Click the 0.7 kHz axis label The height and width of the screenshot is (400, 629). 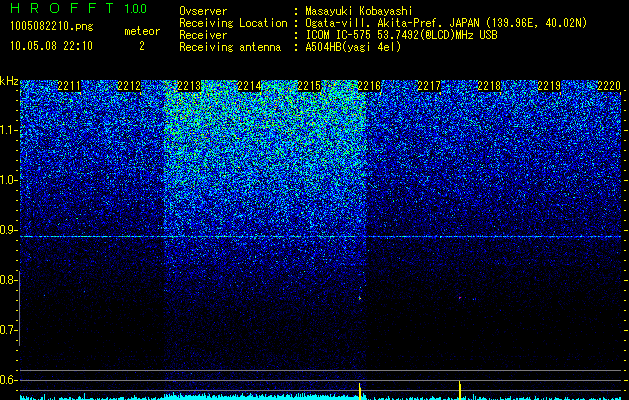(x=8, y=330)
